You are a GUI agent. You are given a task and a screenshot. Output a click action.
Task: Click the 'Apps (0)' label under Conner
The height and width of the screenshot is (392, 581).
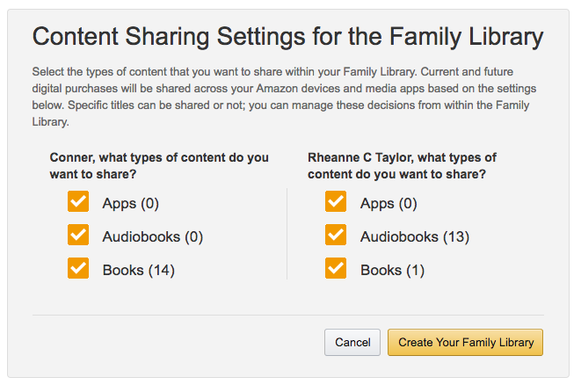(130, 204)
